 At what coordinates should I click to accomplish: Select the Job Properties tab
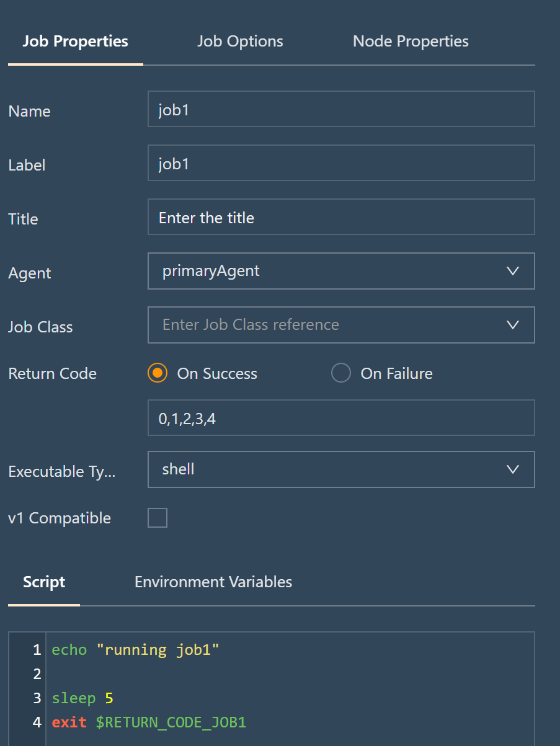pyautogui.click(x=76, y=42)
